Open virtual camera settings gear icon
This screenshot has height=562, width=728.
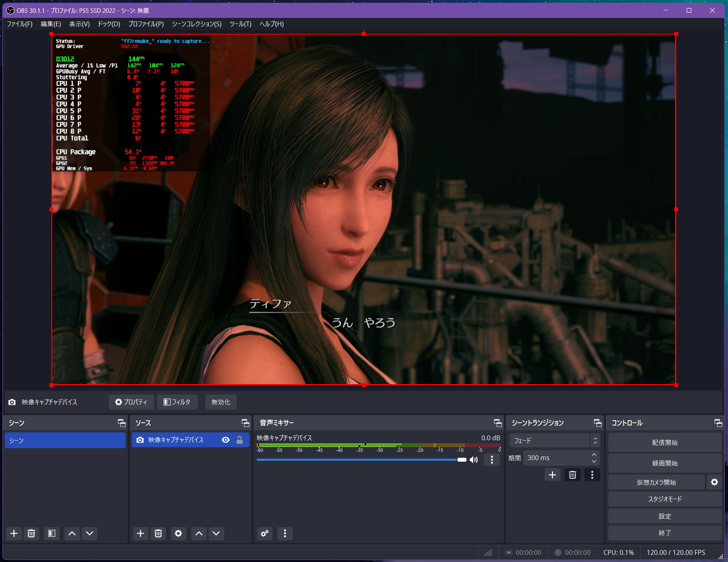(714, 482)
